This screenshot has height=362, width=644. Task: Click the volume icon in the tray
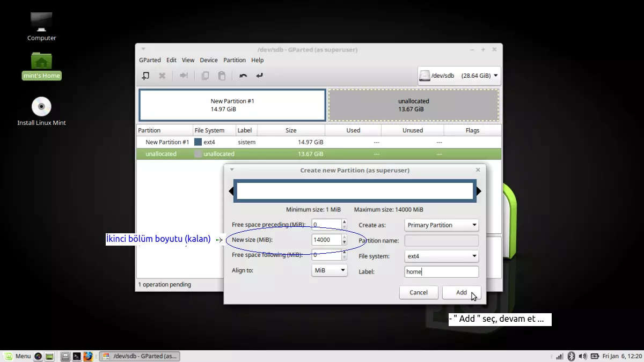coord(583,356)
